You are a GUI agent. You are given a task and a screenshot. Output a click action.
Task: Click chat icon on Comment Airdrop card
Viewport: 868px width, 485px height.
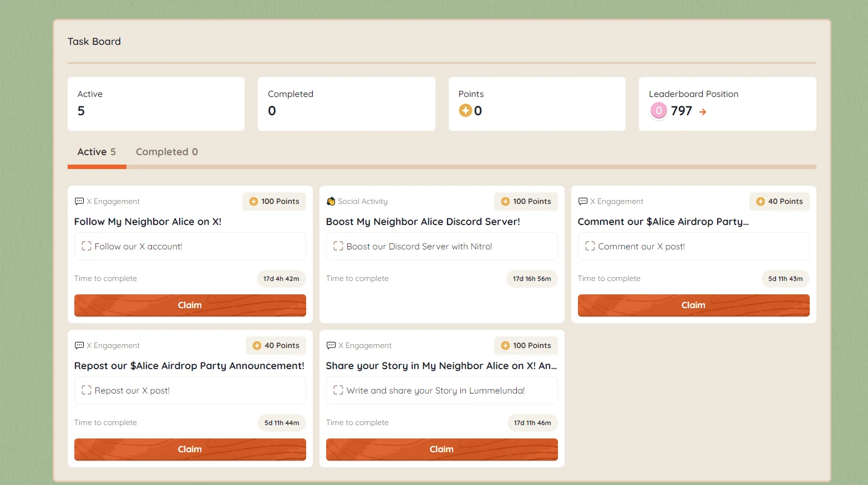tap(583, 201)
